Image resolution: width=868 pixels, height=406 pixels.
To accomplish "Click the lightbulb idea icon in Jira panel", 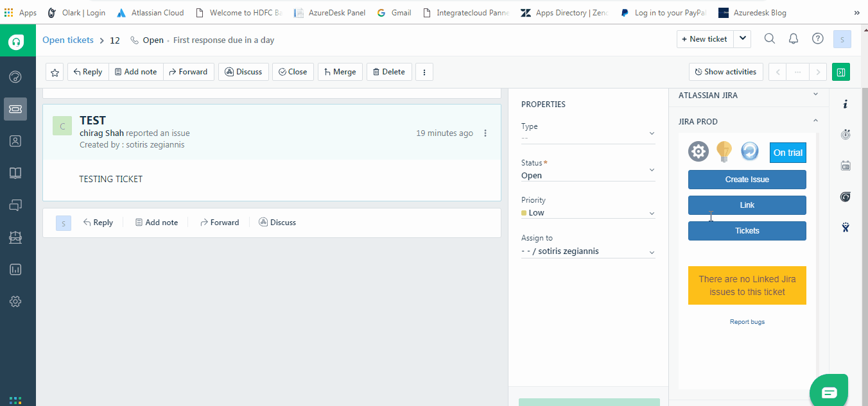I will point(724,151).
